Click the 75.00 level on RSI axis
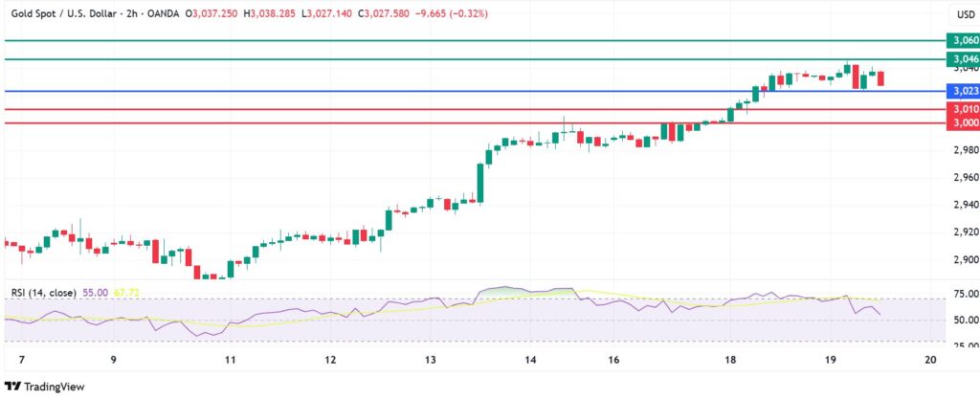 [x=963, y=295]
